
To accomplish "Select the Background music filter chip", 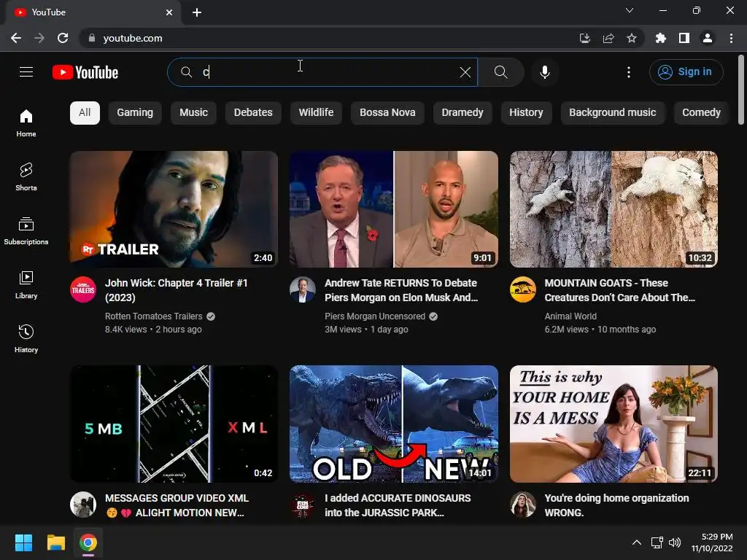I will click(612, 113).
